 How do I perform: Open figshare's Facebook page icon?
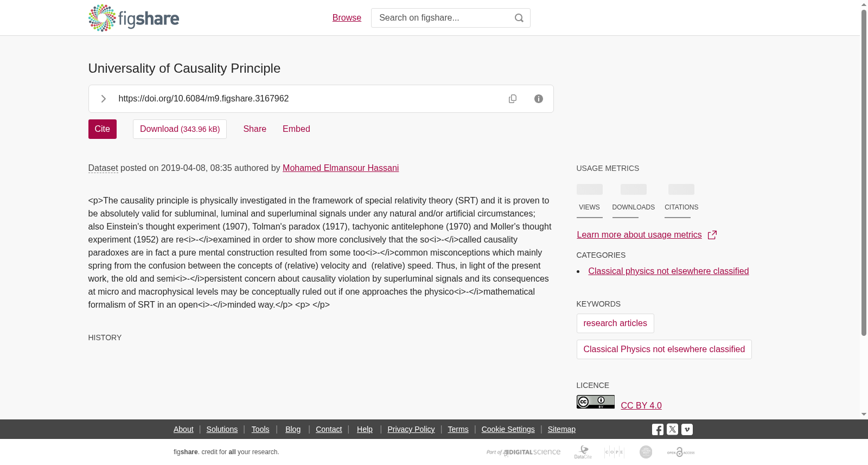(x=658, y=429)
